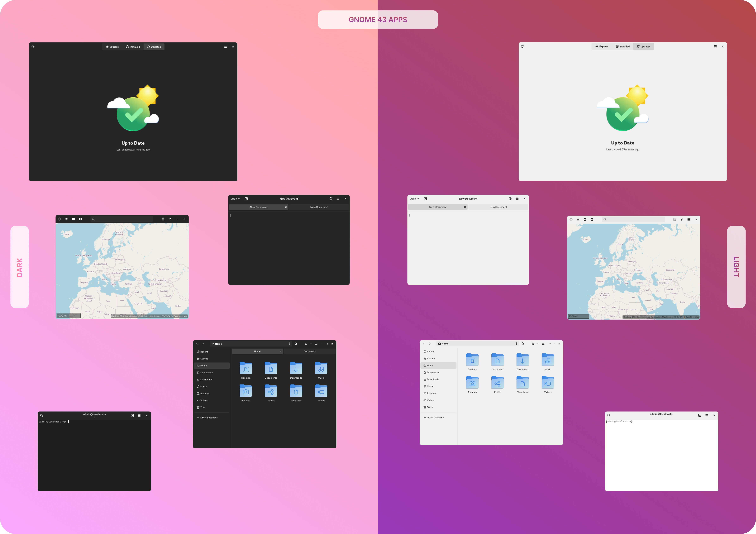
Task: Zoom in button in light Maps window
Action: [592, 219]
